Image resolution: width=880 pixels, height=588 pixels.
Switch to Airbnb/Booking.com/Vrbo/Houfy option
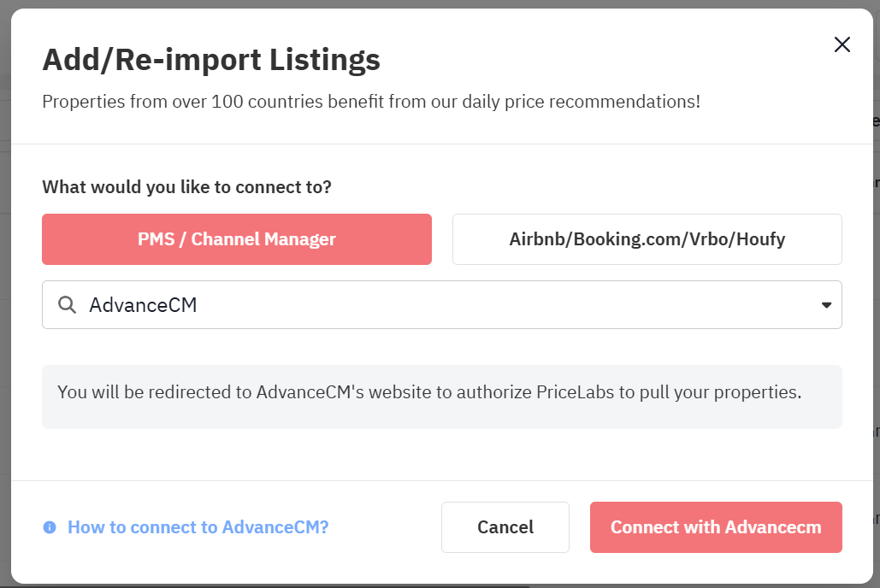(647, 239)
